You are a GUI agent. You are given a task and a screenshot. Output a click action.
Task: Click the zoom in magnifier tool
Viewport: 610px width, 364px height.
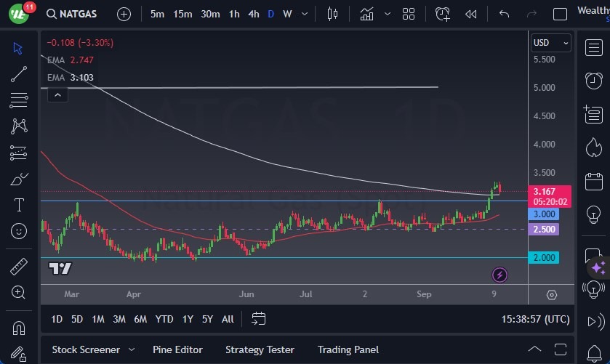point(19,293)
